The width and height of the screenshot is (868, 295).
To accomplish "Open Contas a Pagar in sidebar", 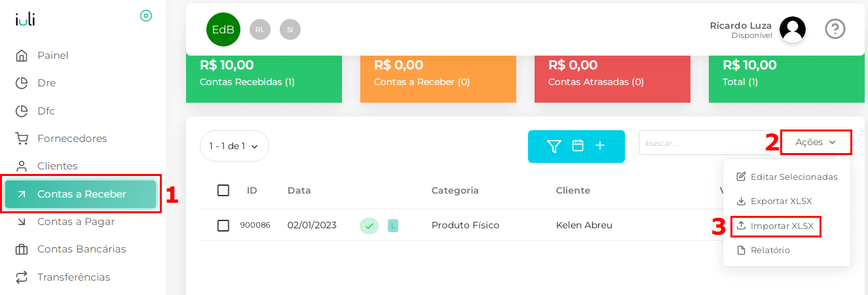I will click(75, 222).
